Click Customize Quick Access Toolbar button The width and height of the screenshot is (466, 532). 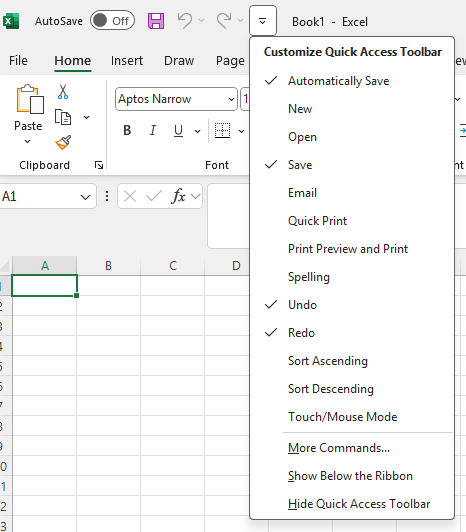(x=263, y=21)
